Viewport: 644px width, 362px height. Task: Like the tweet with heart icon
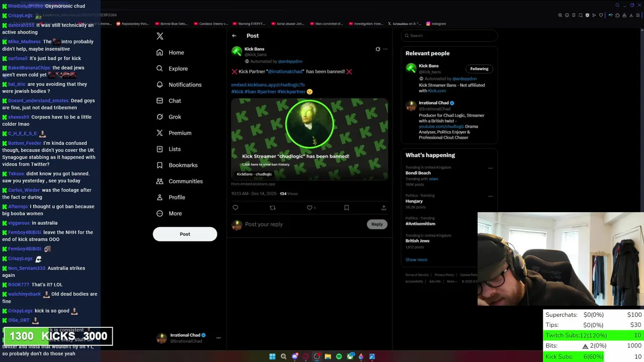tap(309, 208)
